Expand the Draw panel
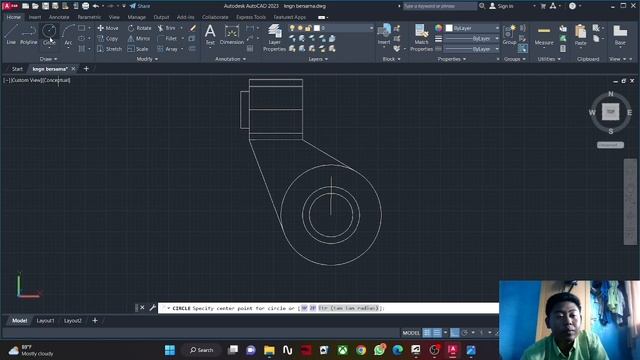This screenshot has height=360, width=640. pyautogui.click(x=49, y=59)
